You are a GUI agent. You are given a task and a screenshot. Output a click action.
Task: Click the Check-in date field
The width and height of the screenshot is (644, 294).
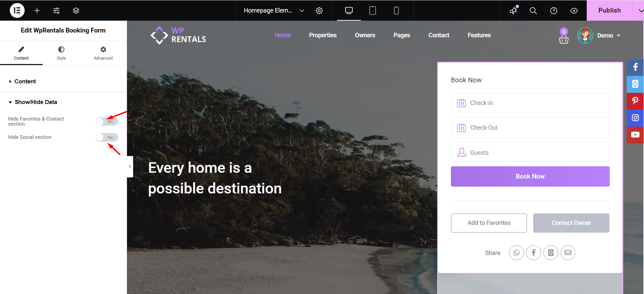point(530,103)
